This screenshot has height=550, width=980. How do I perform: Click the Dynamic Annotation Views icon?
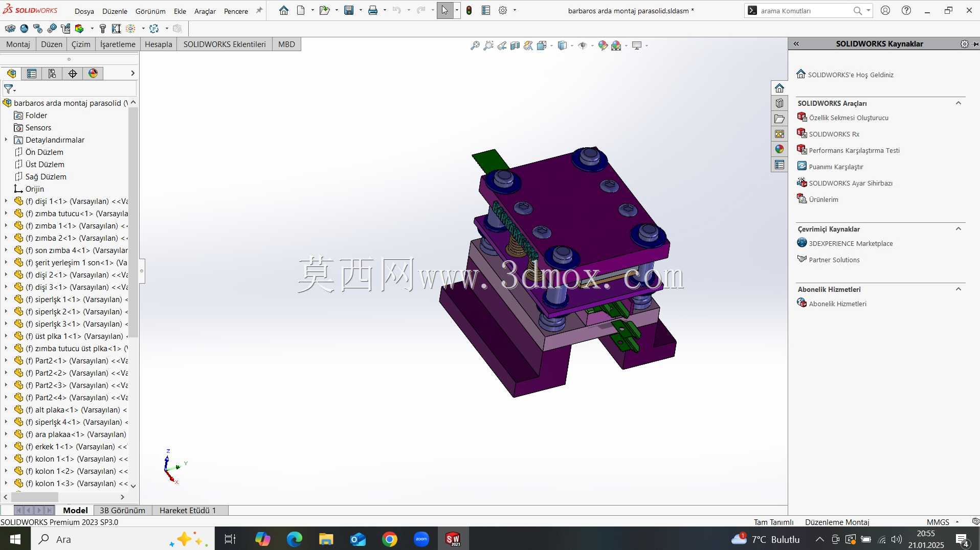528,45
